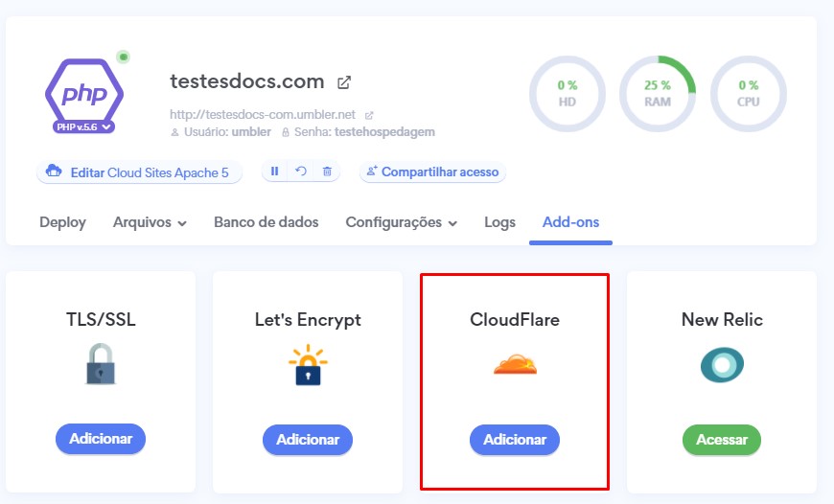834x504 pixels.
Task: Switch to the Deploy tab
Action: (x=62, y=222)
